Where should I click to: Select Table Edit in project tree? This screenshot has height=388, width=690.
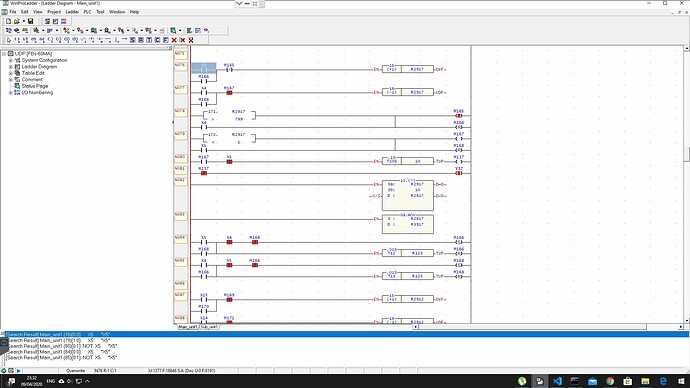pyautogui.click(x=33, y=73)
